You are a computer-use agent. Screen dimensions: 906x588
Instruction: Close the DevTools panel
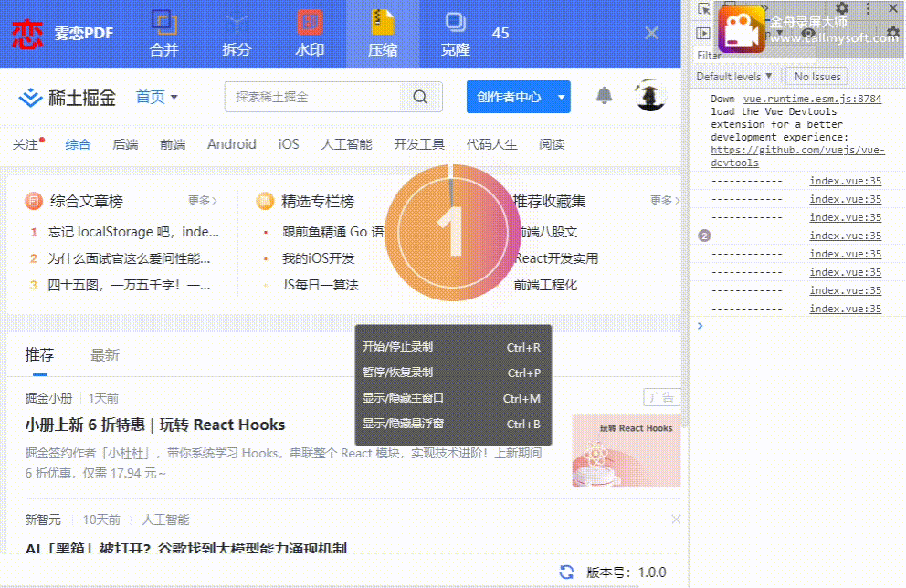(892, 8)
